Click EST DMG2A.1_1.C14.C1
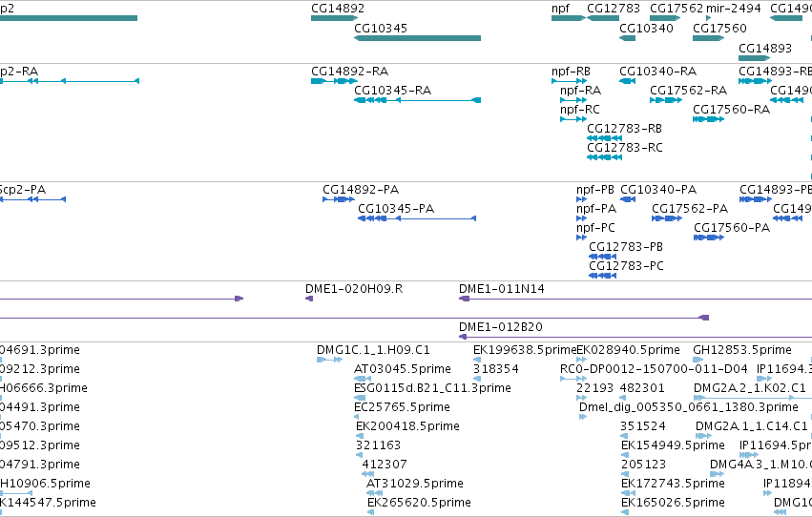The image size is (812, 517). tap(704, 436)
